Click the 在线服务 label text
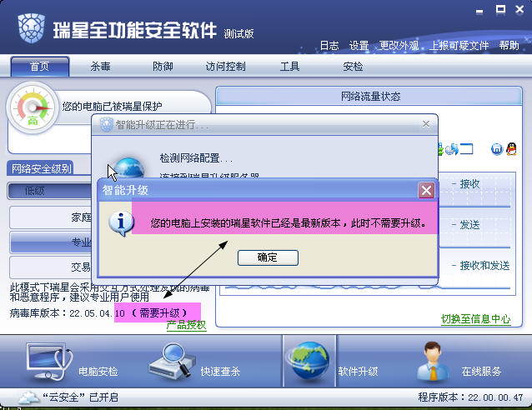Image resolution: width=532 pixels, height=410 pixels. [x=481, y=372]
